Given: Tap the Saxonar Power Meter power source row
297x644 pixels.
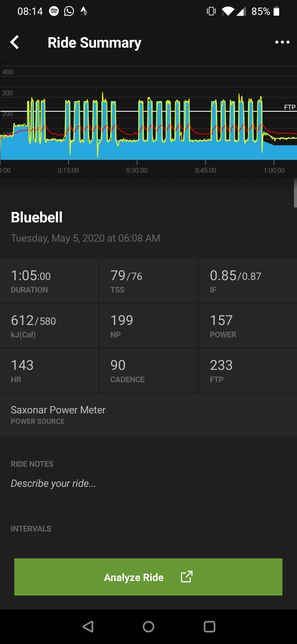Looking at the screenshot, I should tap(148, 415).
